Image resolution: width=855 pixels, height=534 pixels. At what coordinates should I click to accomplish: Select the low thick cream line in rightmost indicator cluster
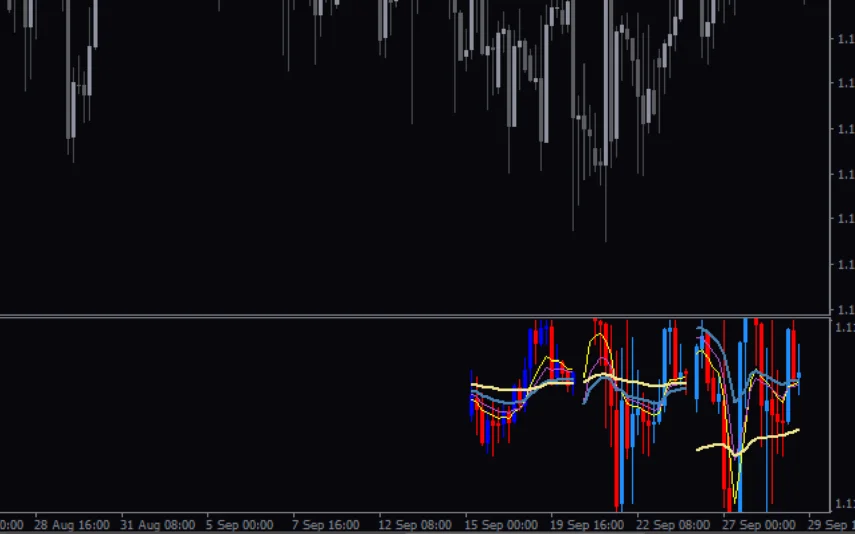click(770, 437)
